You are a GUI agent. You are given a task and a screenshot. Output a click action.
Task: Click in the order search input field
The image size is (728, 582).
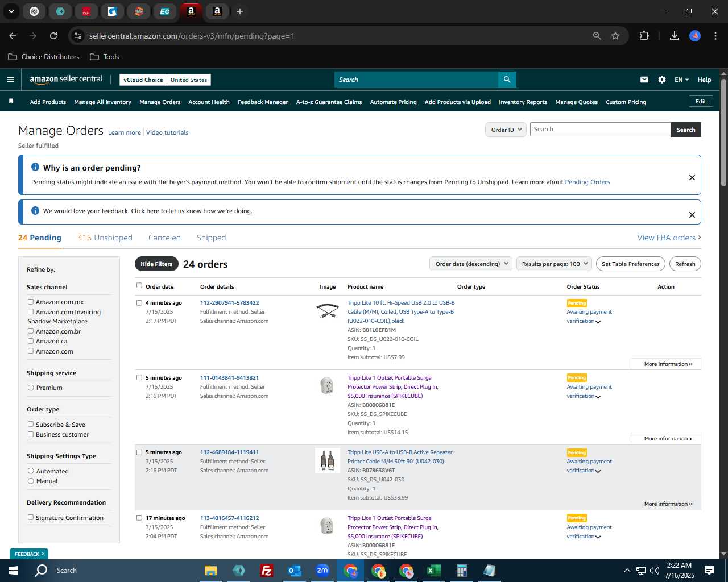point(600,130)
